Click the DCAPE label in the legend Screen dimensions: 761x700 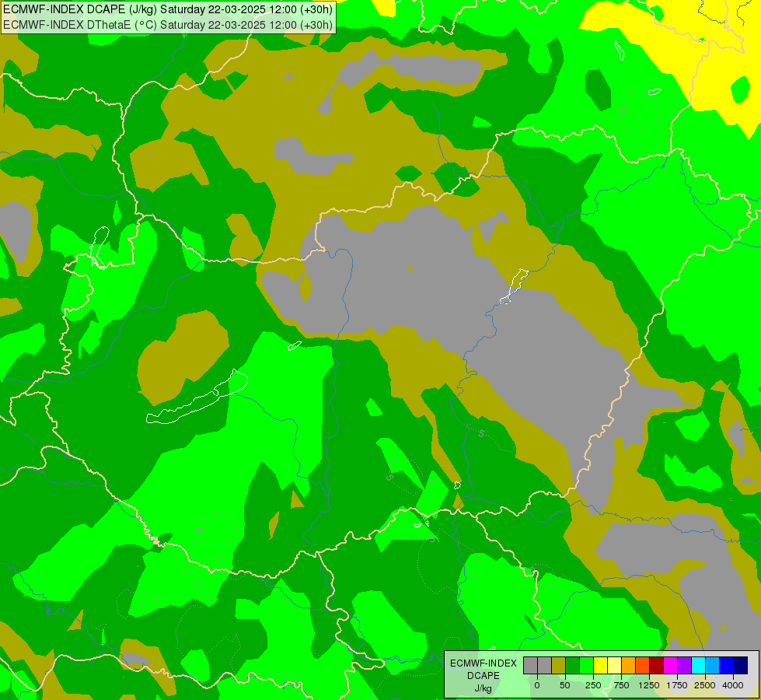[483, 676]
